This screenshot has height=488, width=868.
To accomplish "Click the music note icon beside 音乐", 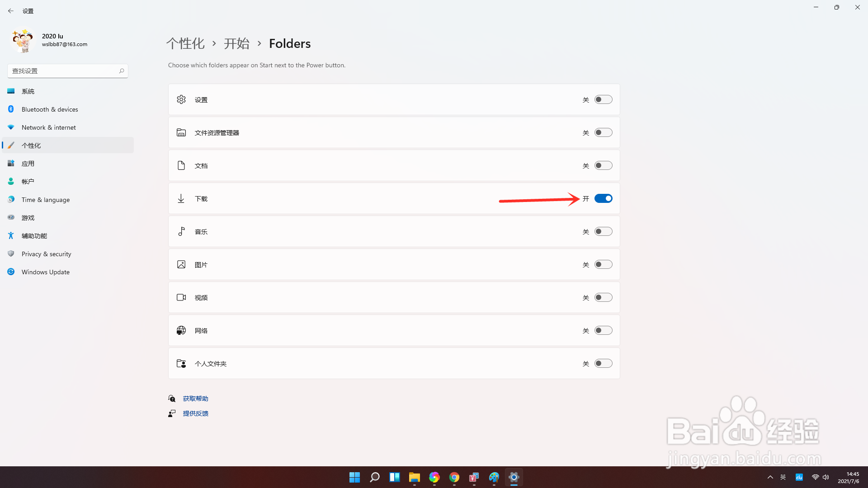I will 181,231.
